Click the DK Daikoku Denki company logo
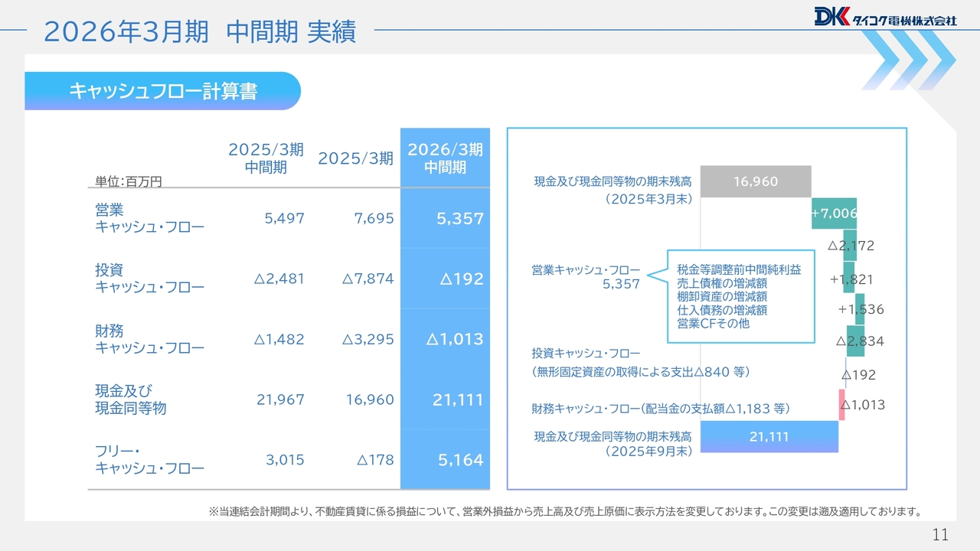The image size is (980, 551). pos(885,17)
